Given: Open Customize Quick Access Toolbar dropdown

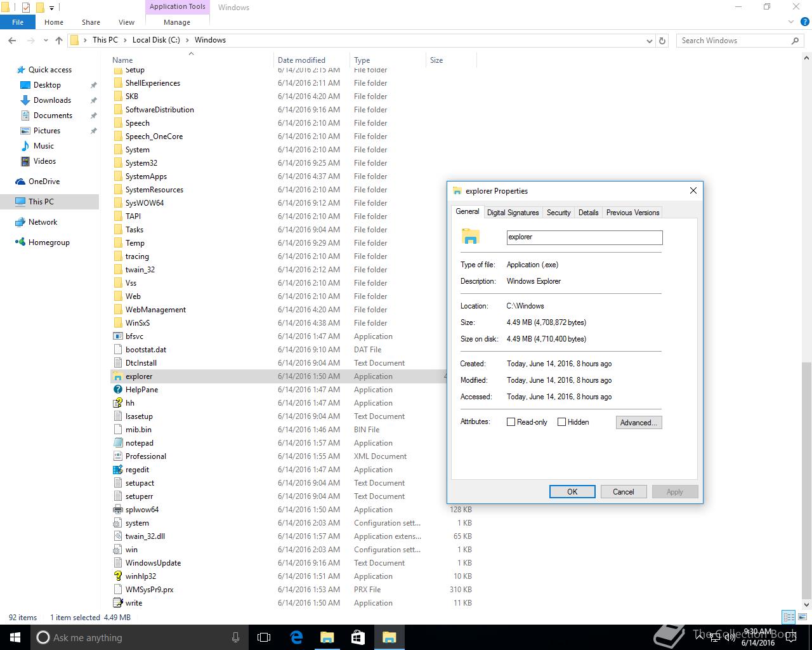Looking at the screenshot, I should tap(52, 8).
